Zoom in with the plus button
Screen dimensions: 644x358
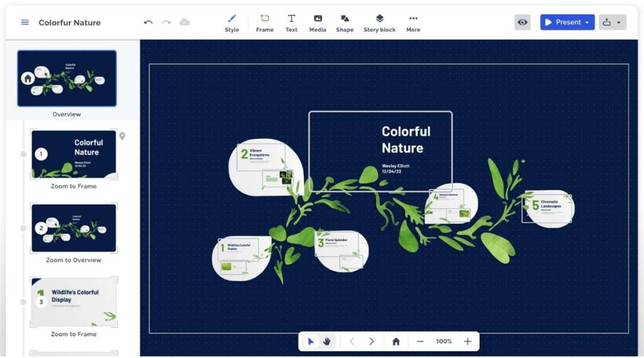click(467, 342)
